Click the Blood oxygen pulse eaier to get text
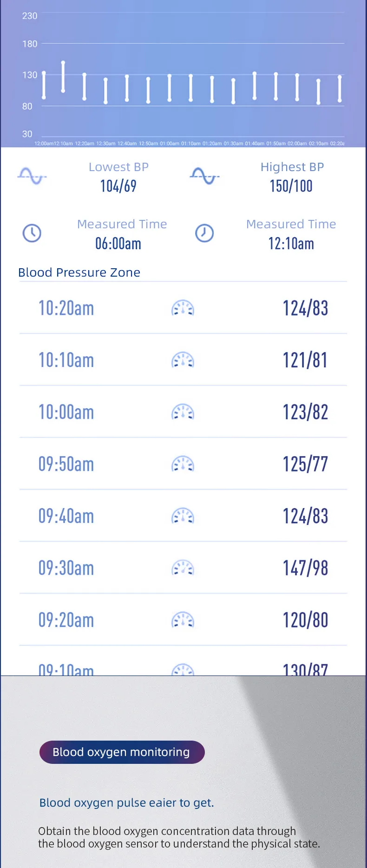The image size is (367, 868). tap(126, 802)
